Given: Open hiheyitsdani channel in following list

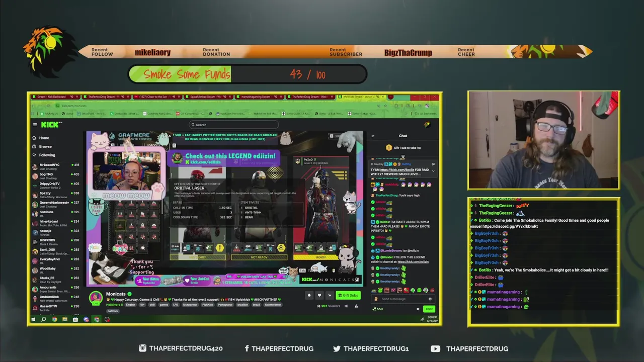Looking at the screenshot, I should click(55, 223).
